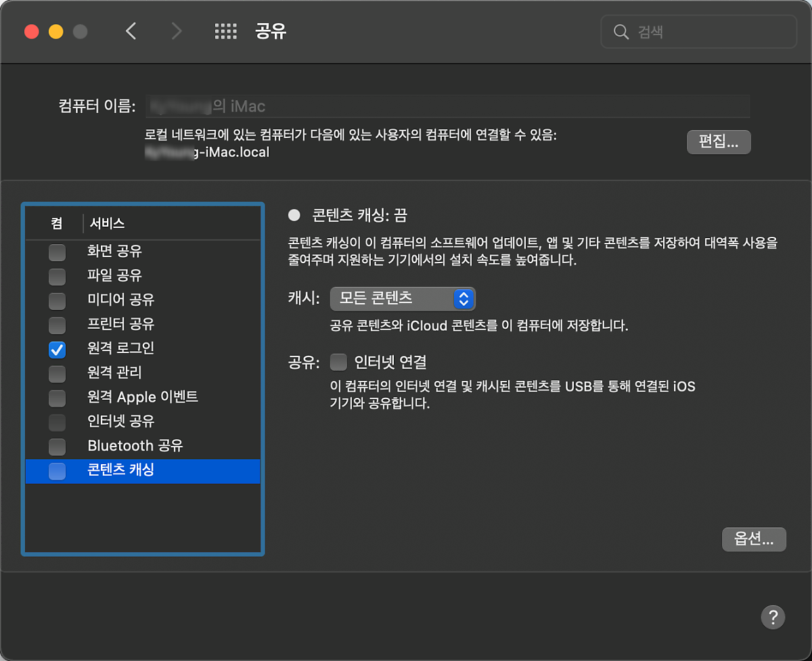This screenshot has width=812, height=661.
Task: Focus the 검색 search field
Action: click(699, 32)
